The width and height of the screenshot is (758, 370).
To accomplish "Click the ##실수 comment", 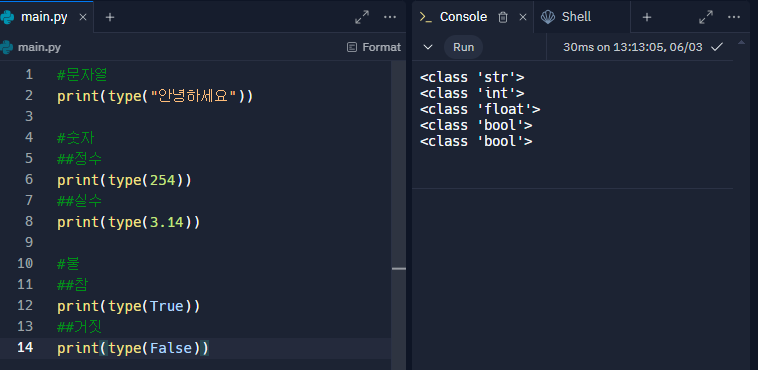I will click(x=79, y=201).
